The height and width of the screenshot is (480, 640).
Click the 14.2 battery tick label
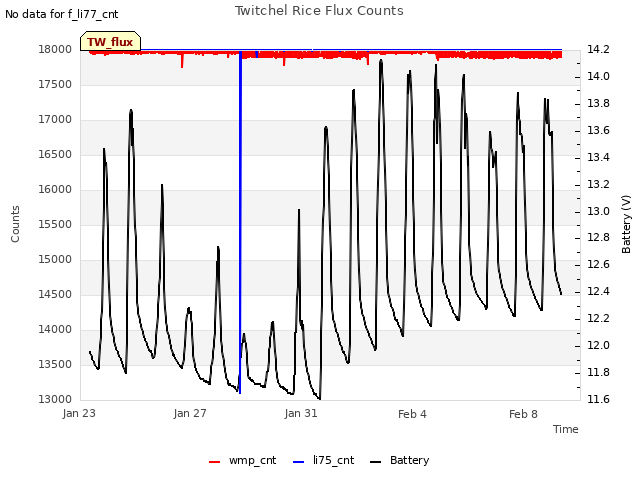point(598,50)
